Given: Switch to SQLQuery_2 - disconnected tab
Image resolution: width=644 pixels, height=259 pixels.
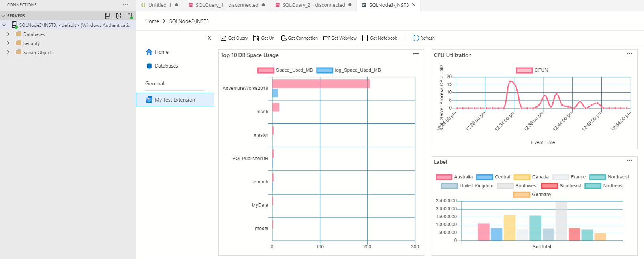Looking at the screenshot, I should [314, 5].
